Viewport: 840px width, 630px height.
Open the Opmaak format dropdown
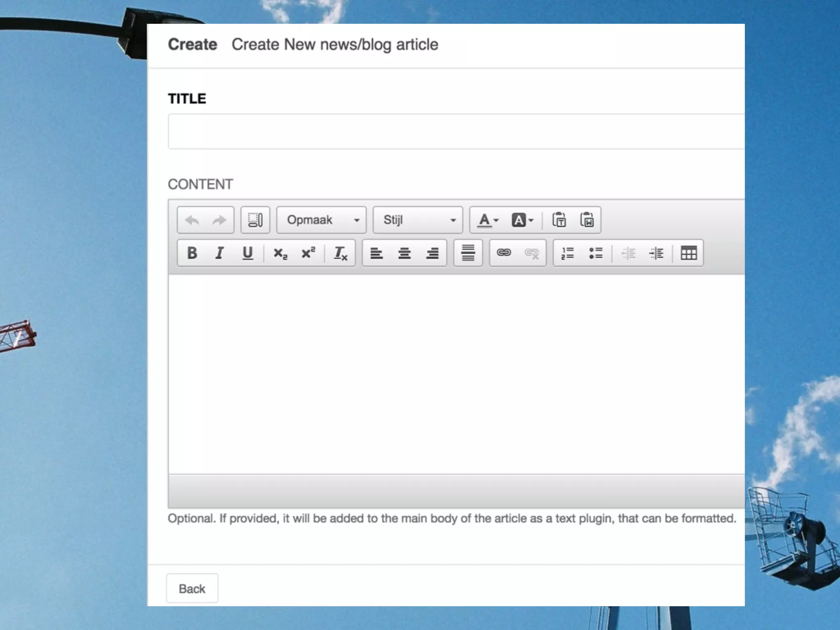click(322, 220)
